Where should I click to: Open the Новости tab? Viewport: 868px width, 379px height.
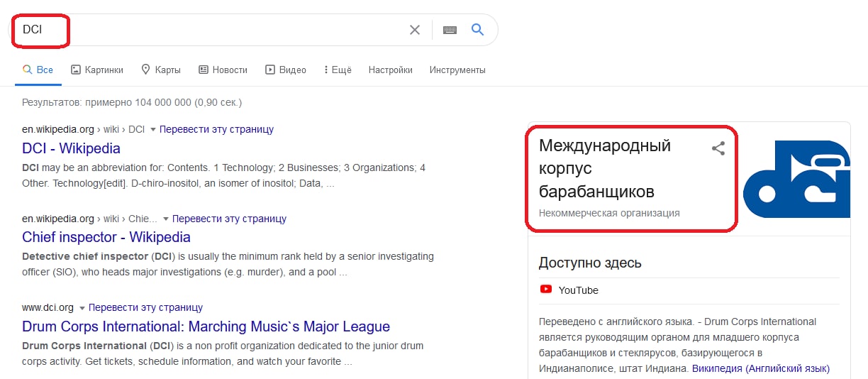click(223, 70)
